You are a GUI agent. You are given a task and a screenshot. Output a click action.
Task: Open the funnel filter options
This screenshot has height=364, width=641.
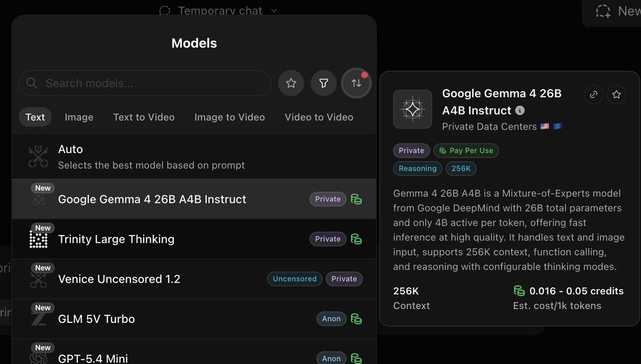pos(324,83)
